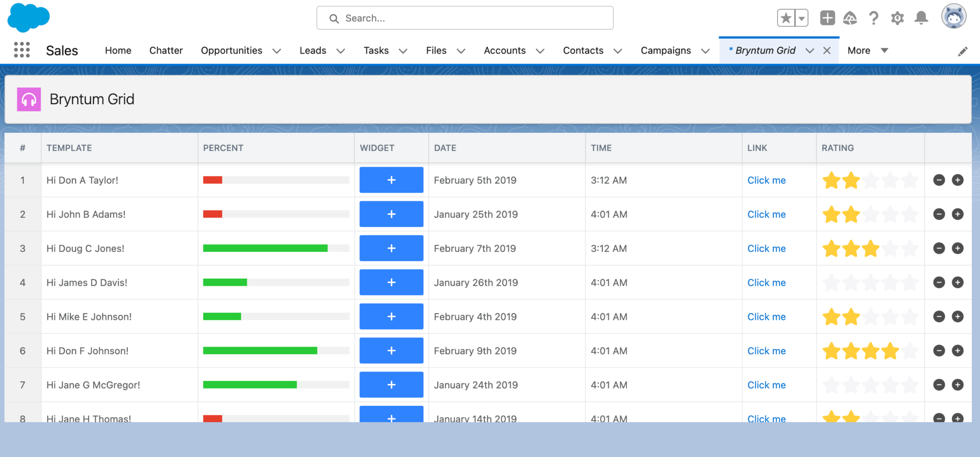
Task: Open the App Launcher dots icon
Action: pyautogui.click(x=22, y=50)
